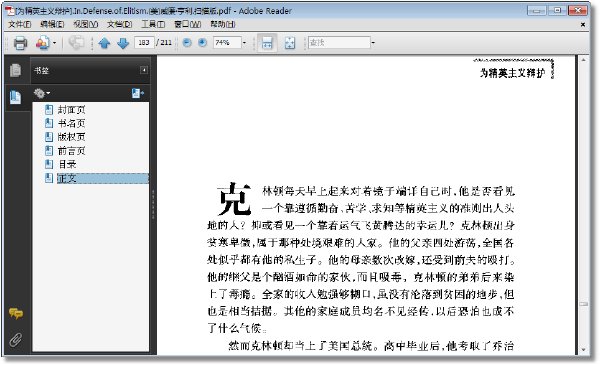Select the 版权页 bookmark
The width and height of the screenshot is (600, 366).
[72, 137]
